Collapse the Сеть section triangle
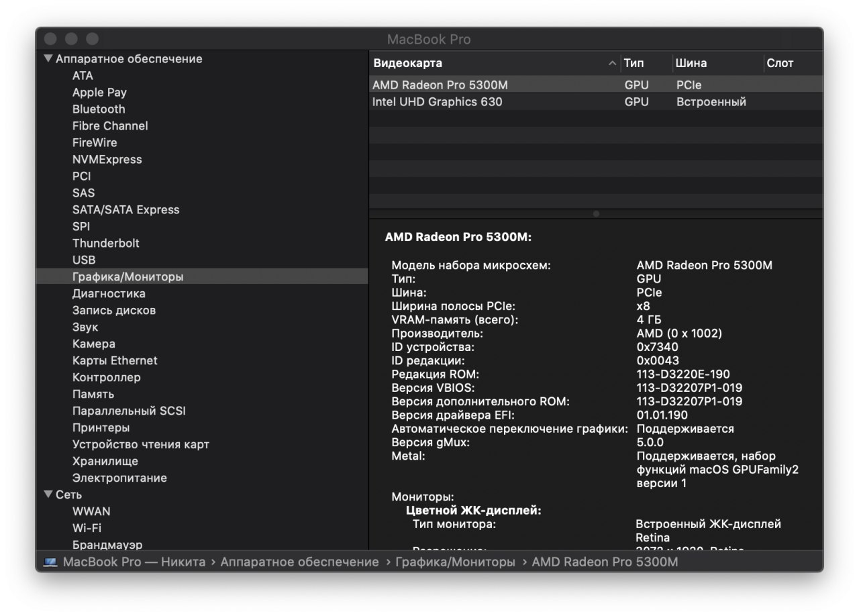 coord(48,495)
